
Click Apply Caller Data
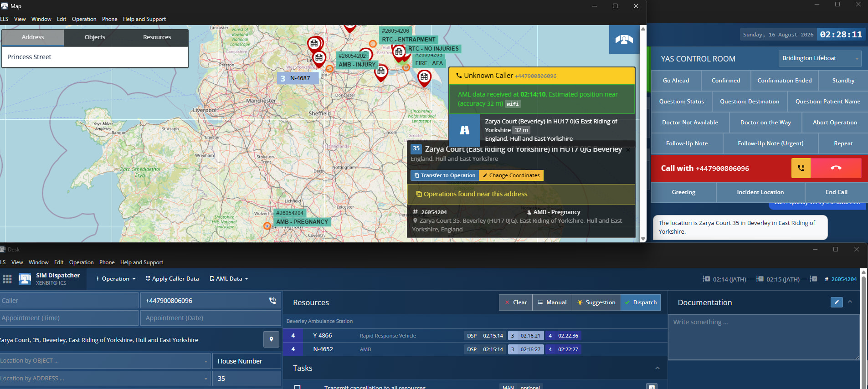point(172,279)
